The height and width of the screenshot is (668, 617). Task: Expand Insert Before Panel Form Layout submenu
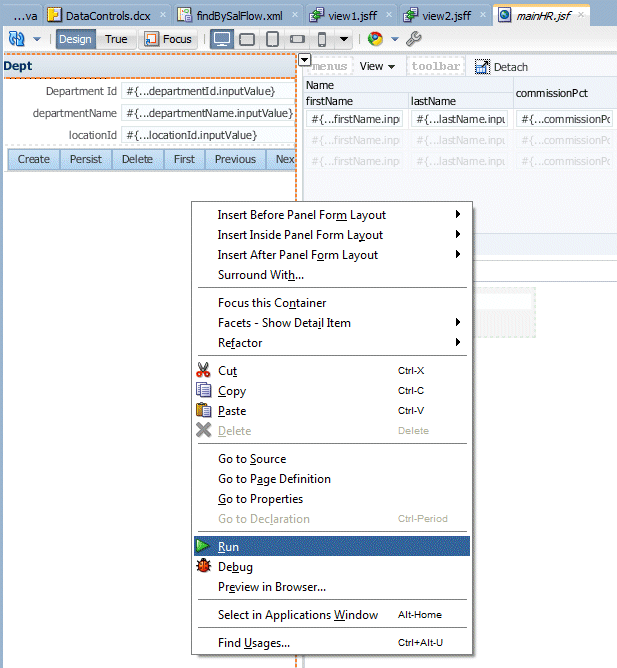(332, 215)
